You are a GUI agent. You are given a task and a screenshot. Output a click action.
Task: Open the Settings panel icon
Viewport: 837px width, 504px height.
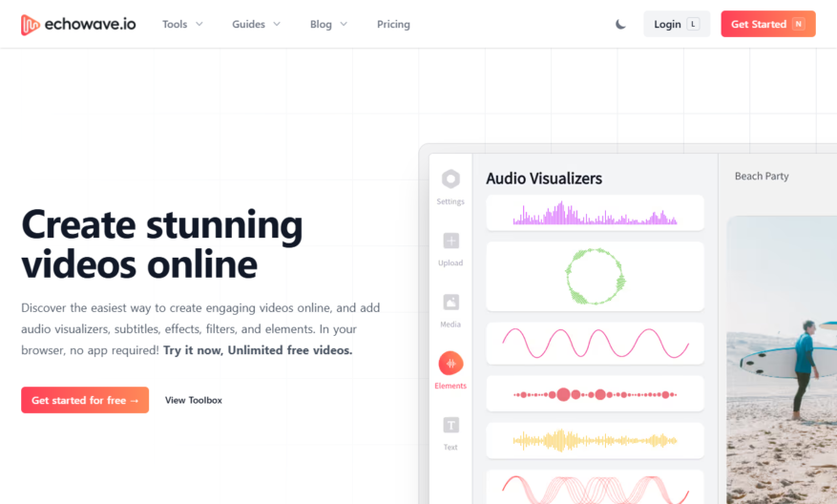451,178
